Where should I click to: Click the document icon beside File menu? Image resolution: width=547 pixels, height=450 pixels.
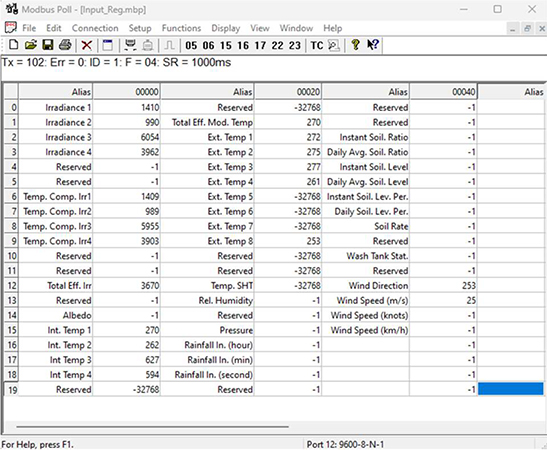point(10,28)
